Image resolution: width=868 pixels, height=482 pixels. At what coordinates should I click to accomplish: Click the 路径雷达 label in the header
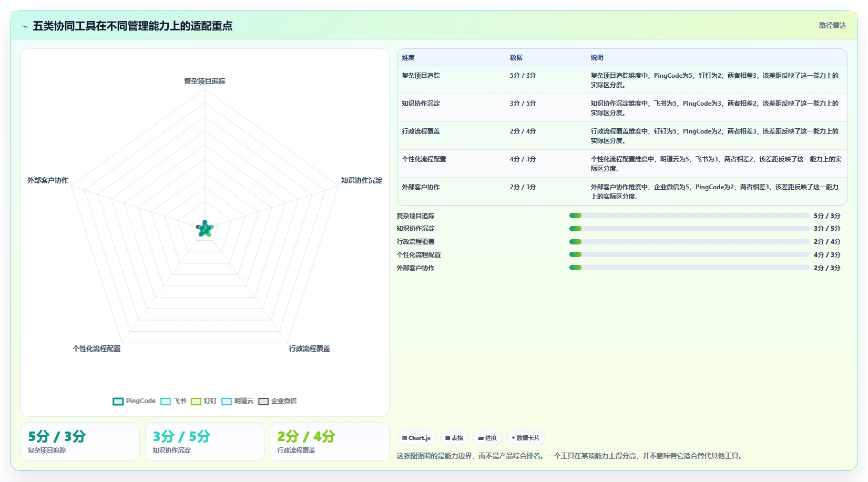(833, 25)
